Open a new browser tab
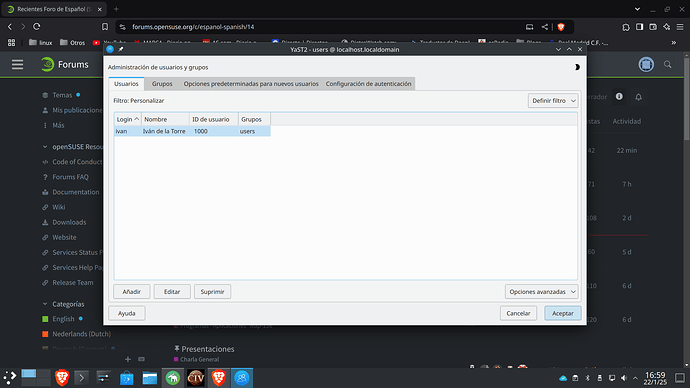 (116, 9)
